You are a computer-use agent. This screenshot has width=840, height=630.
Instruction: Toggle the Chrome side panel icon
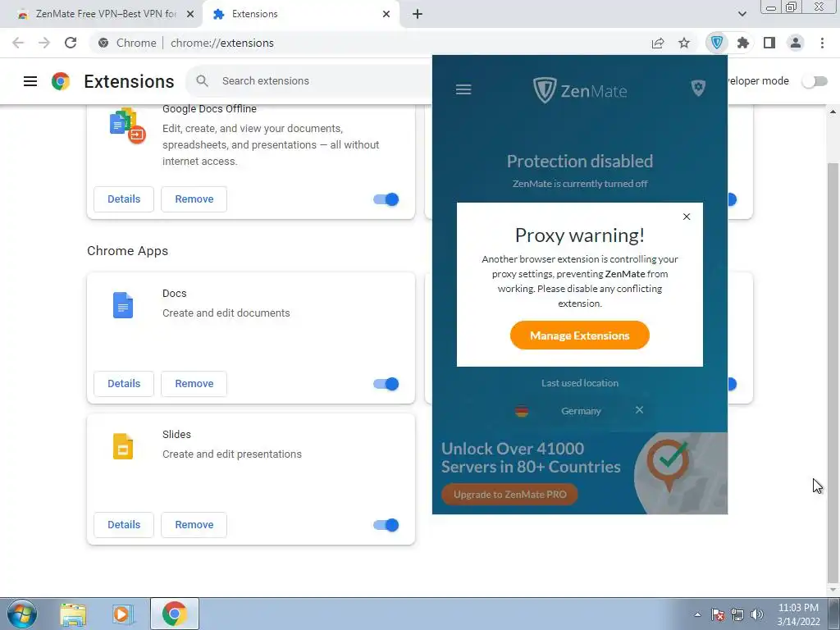click(769, 43)
